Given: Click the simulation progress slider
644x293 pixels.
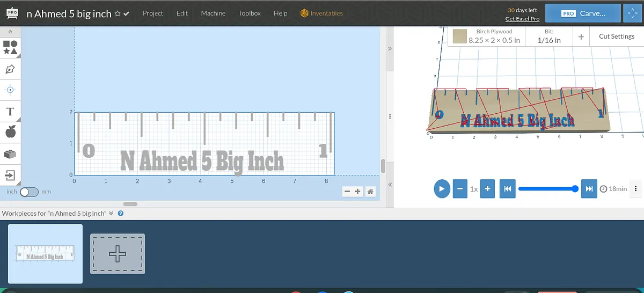Looking at the screenshot, I should [x=547, y=189].
